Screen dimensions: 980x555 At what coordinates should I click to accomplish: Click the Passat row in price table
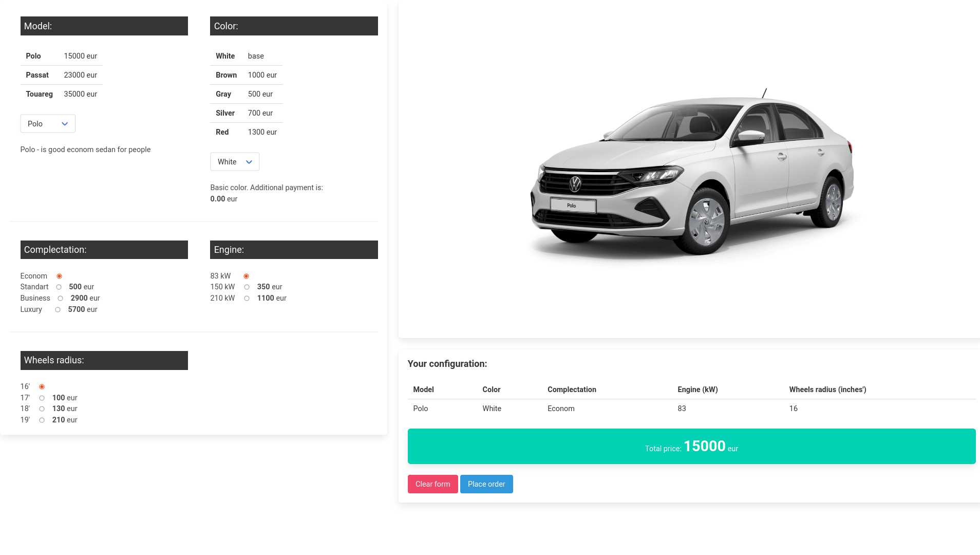pos(61,75)
